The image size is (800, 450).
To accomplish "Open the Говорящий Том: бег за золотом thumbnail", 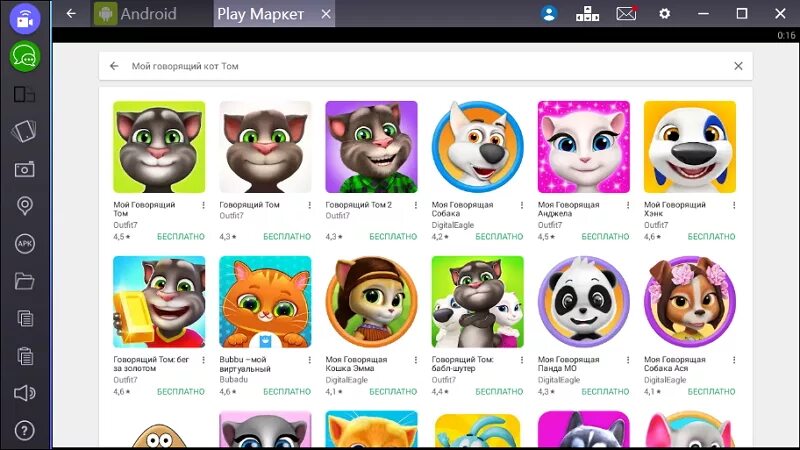I will pos(159,302).
